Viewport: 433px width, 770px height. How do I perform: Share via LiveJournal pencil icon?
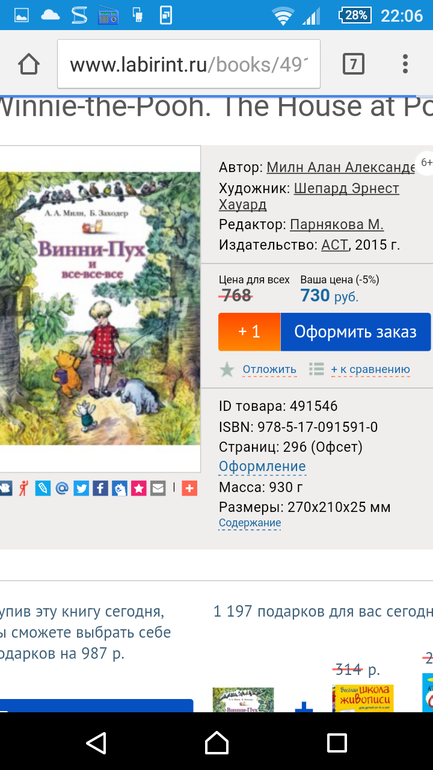click(x=43, y=488)
